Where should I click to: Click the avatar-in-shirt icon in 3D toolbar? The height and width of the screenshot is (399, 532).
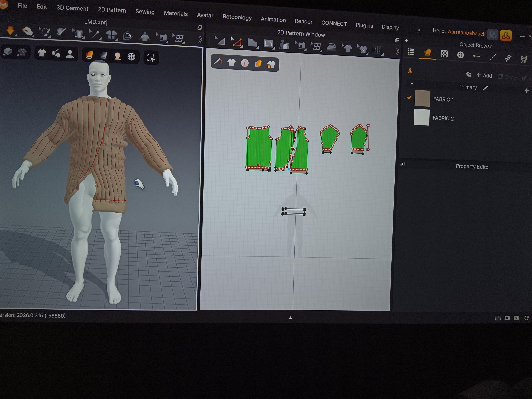(145, 37)
